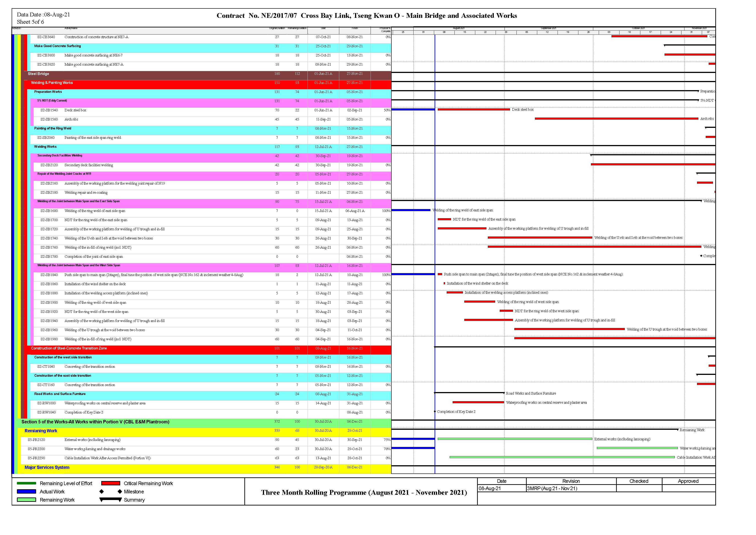This screenshot has height=535, width=756.
Task: Click the Cable Installation Work green Gantt bar
Action: (562, 457)
